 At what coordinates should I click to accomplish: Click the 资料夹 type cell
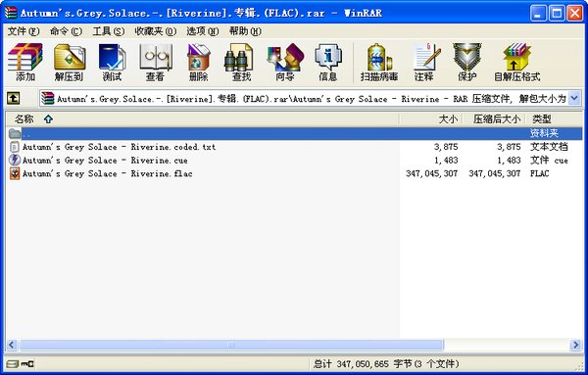544,133
